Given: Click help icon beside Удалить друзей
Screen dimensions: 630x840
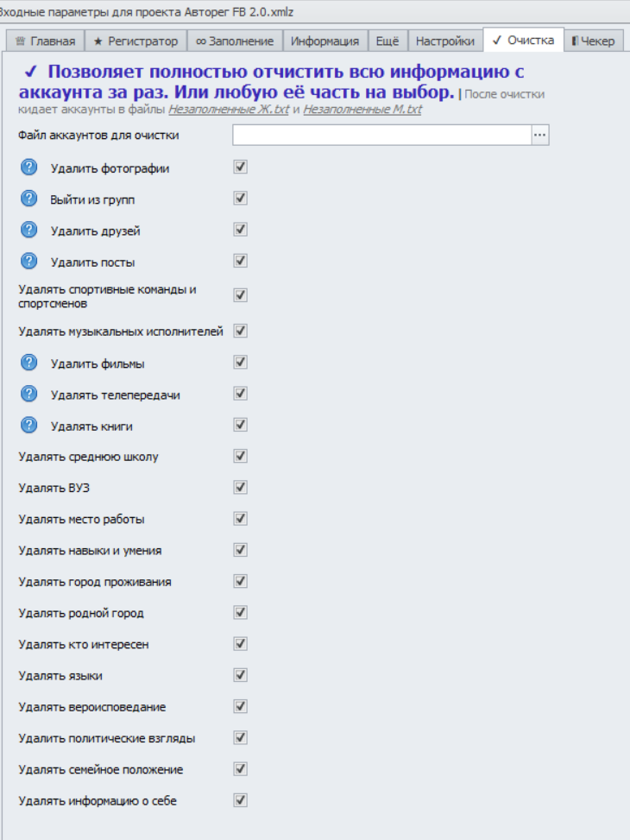Looking at the screenshot, I should click(x=29, y=230).
